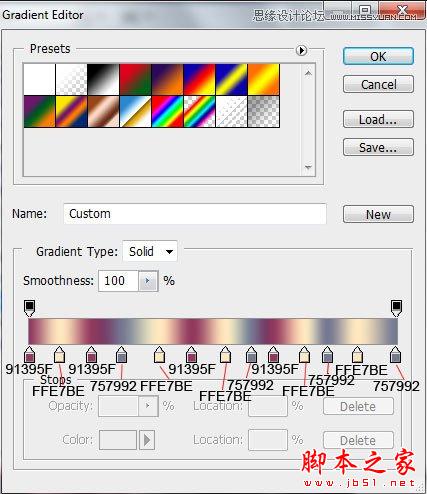This screenshot has height=494, width=427.
Task: Click the Delete button in the Color row
Action: 358,440
